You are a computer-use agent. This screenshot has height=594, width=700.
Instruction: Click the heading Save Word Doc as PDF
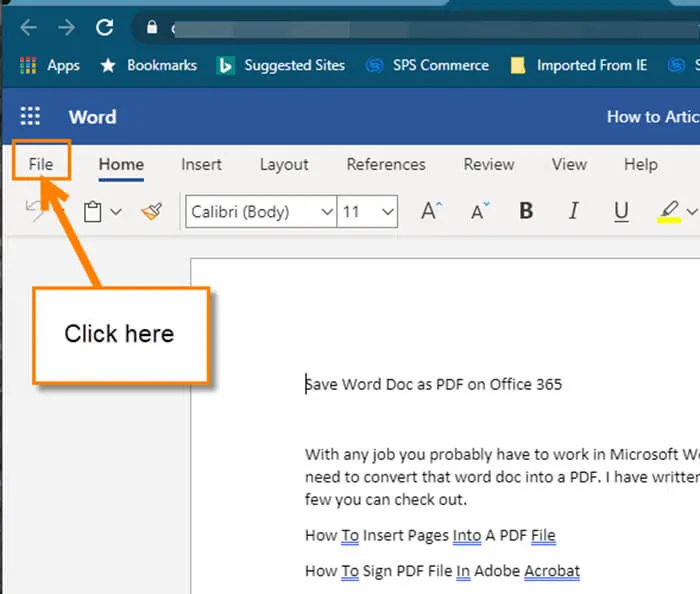433,384
